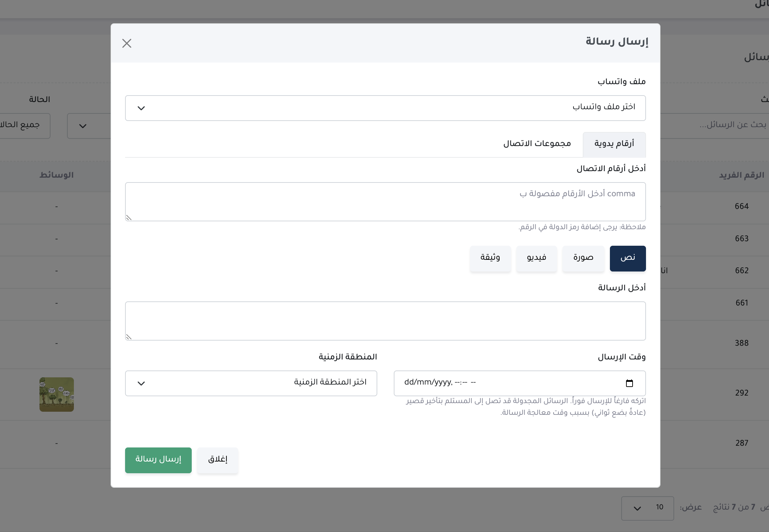The width and height of the screenshot is (769, 532).
Task: Click into the أدخل الرسالة message field
Action: (x=385, y=321)
